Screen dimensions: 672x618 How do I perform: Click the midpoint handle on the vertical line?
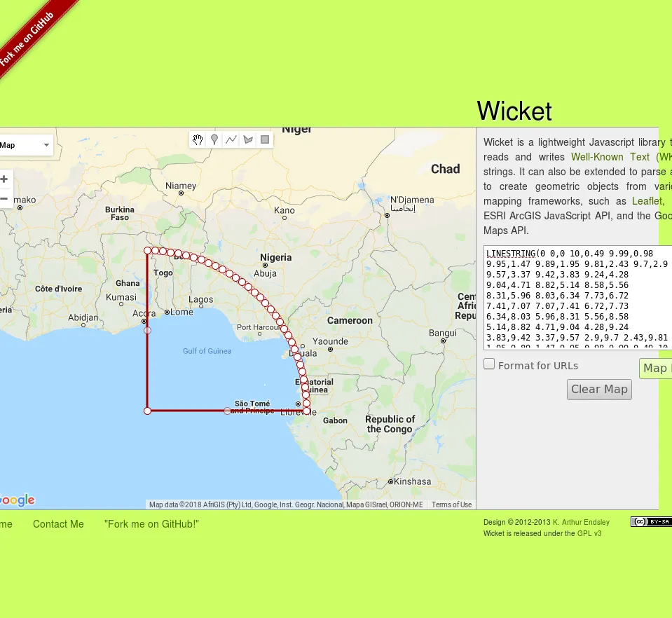click(x=147, y=331)
